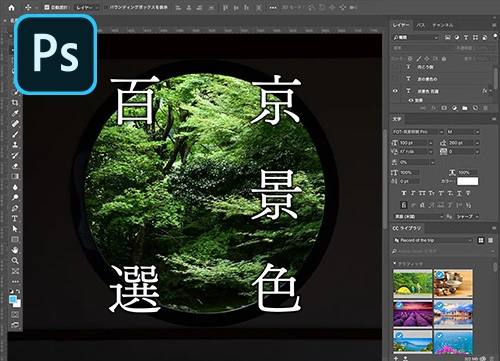Viewport: 500px width, 361px height.
Task: Go to the Home screen icon
Action: point(11,7)
